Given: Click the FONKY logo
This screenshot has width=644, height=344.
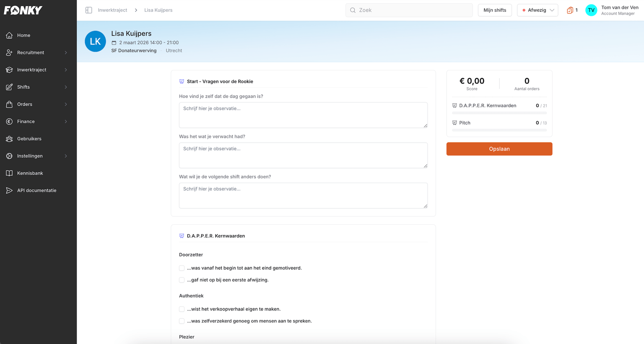Looking at the screenshot, I should [x=23, y=10].
